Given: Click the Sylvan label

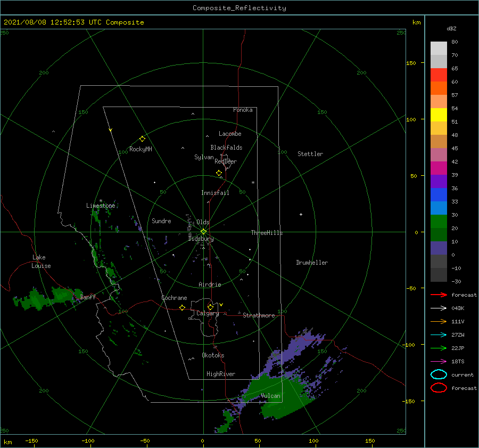Looking at the screenshot, I should tap(204, 157).
